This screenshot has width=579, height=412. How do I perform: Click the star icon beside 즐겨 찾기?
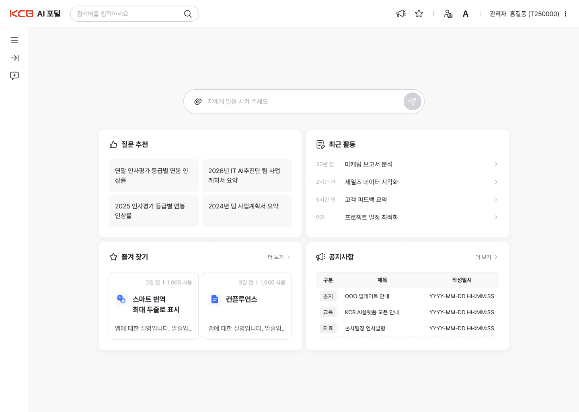113,257
